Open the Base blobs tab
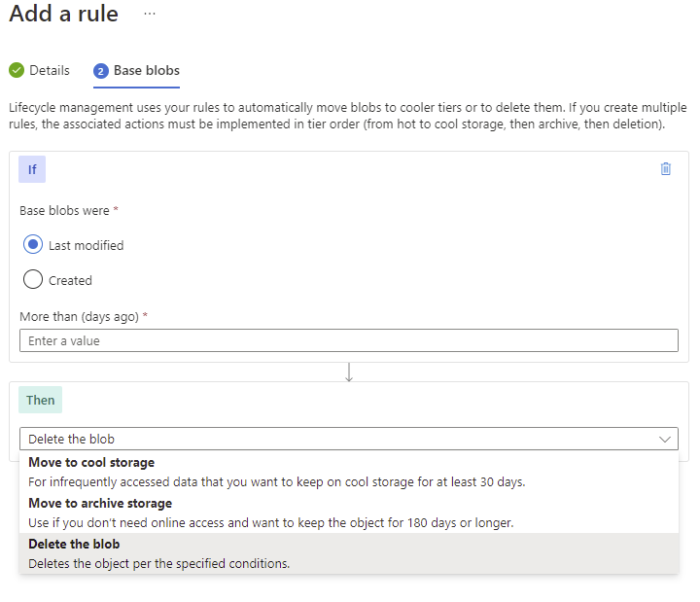700x602 pixels. [x=146, y=70]
